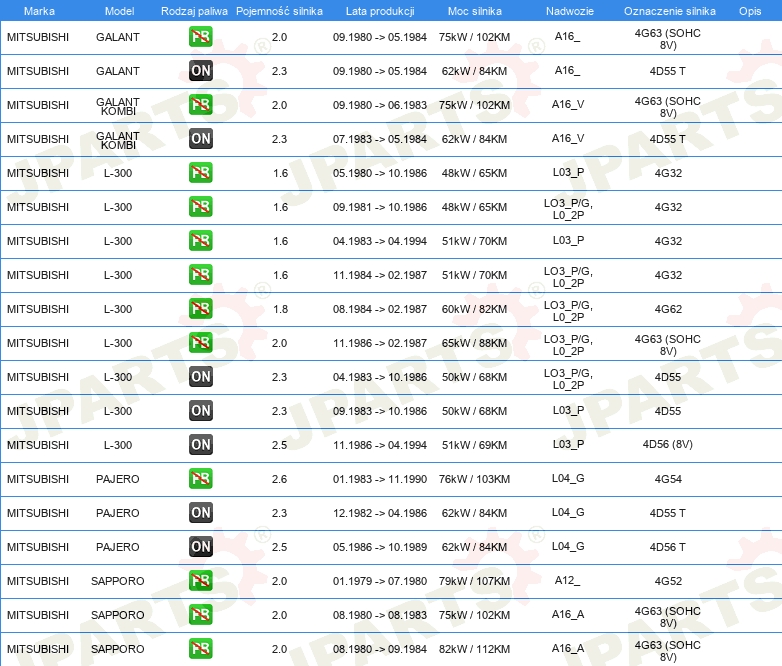The height and width of the screenshot is (666, 782).
Task: Click engine capacity 2.6
Action: click(x=279, y=479)
